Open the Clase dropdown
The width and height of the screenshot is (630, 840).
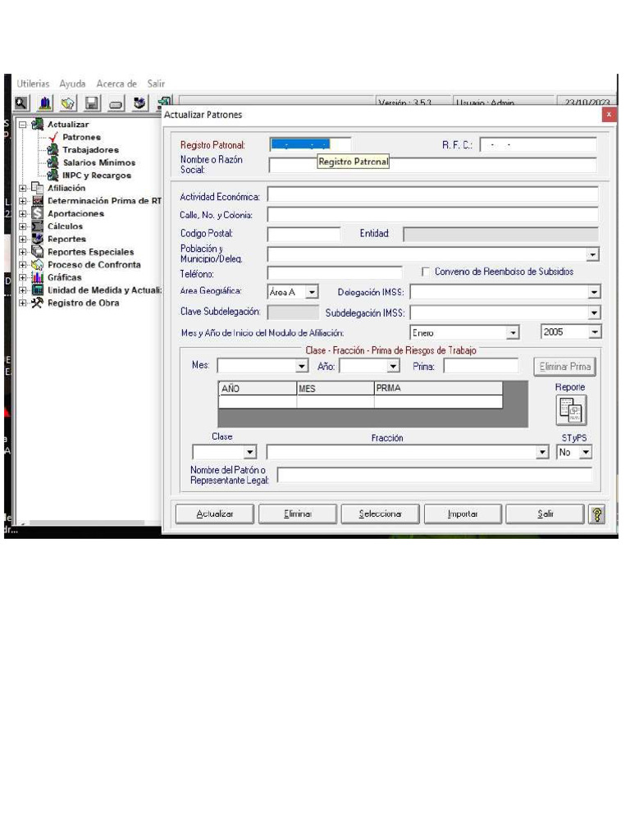pos(250,453)
